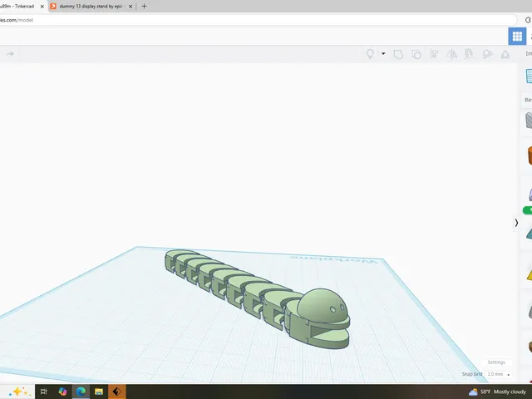This screenshot has height=399, width=532.
Task: Open a new browser tab
Action: pos(144,6)
